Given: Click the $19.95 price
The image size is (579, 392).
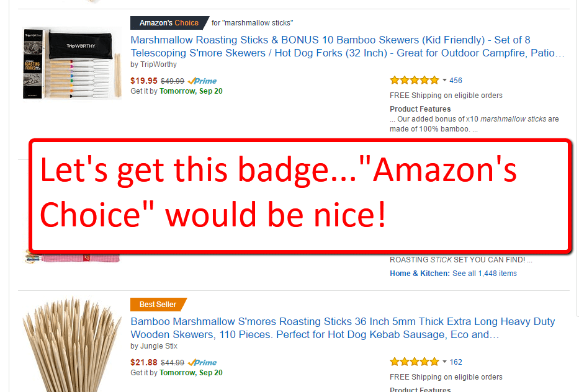Looking at the screenshot, I should pos(143,81).
